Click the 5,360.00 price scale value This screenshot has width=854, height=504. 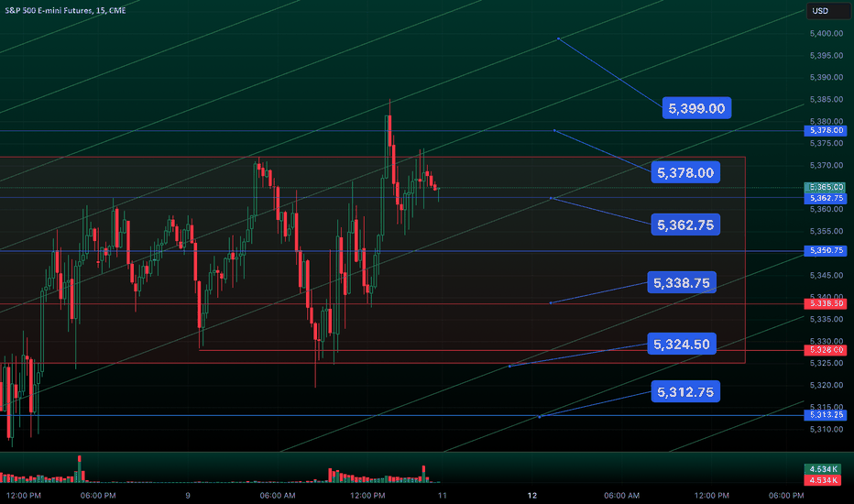(827, 209)
